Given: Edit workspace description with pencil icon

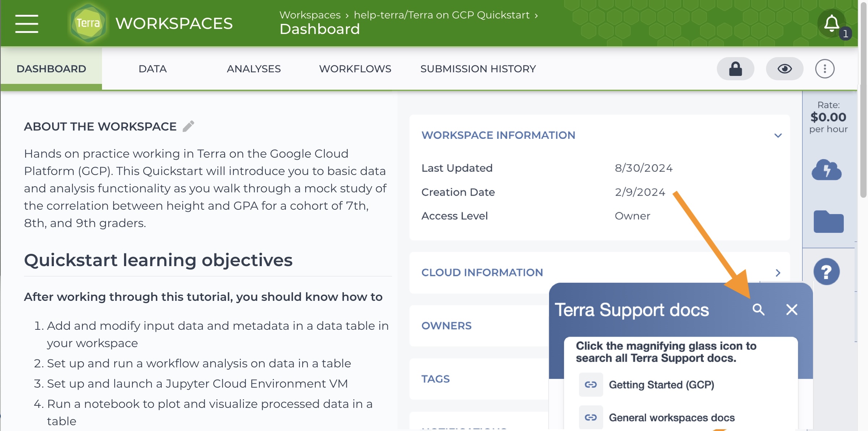Looking at the screenshot, I should (x=188, y=126).
